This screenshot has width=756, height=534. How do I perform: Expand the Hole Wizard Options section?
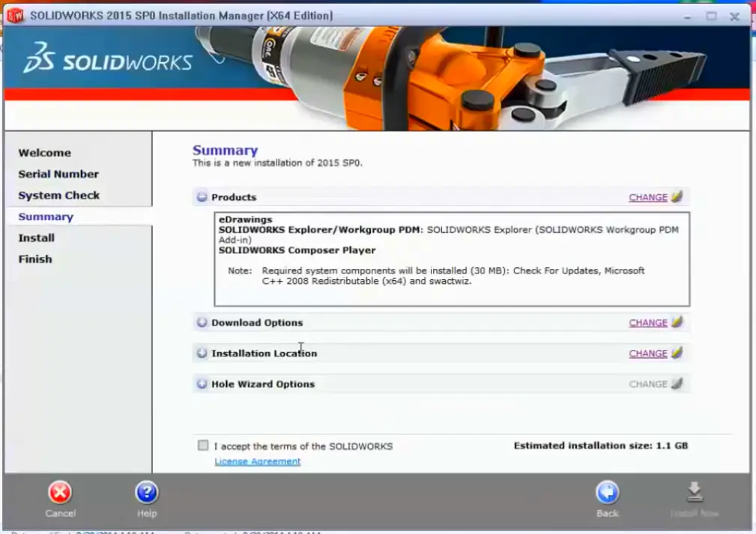click(x=202, y=383)
